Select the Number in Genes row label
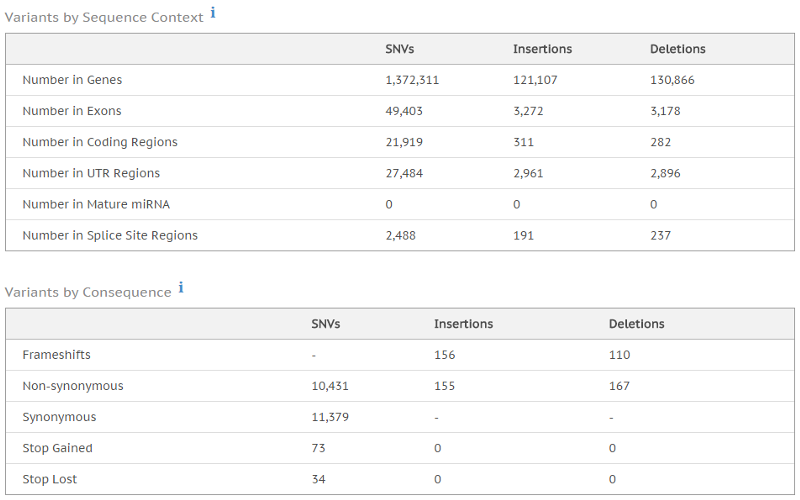Viewport: 800px width, 500px height. click(72, 80)
